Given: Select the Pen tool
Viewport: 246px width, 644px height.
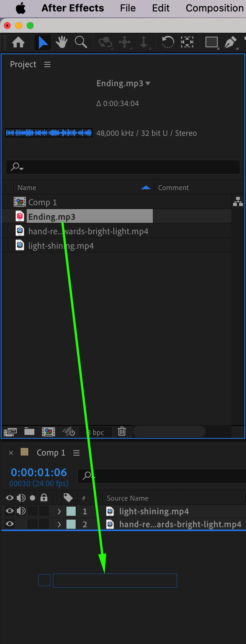Looking at the screenshot, I should pos(230,42).
